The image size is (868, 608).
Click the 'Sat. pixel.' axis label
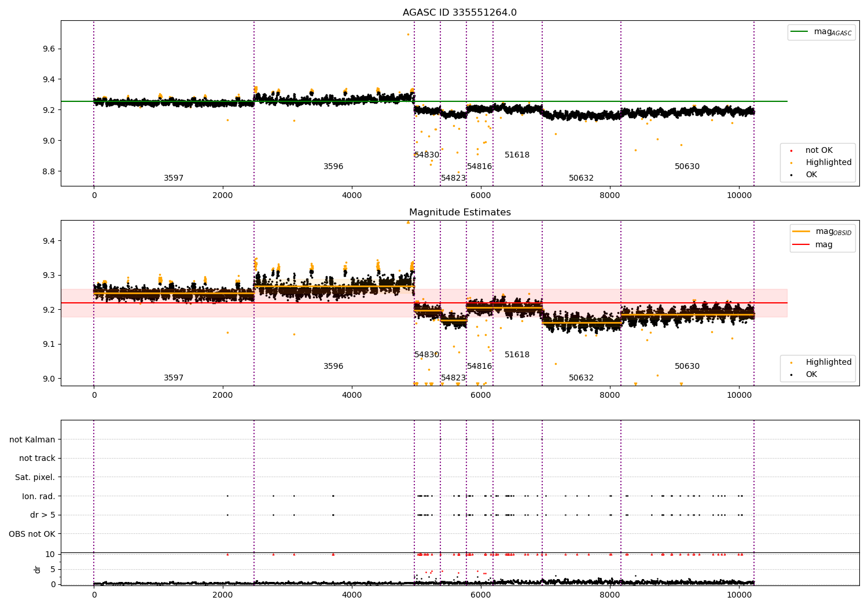pos(35,478)
